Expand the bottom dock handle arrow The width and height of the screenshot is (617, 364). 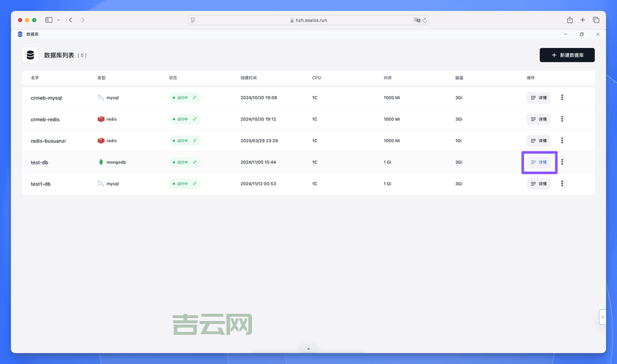[308, 349]
